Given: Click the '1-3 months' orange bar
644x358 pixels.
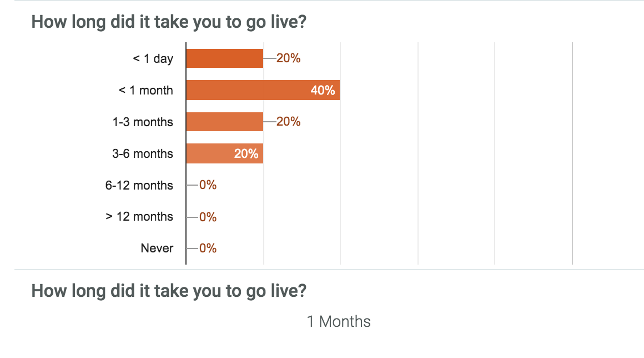Looking at the screenshot, I should point(224,122).
